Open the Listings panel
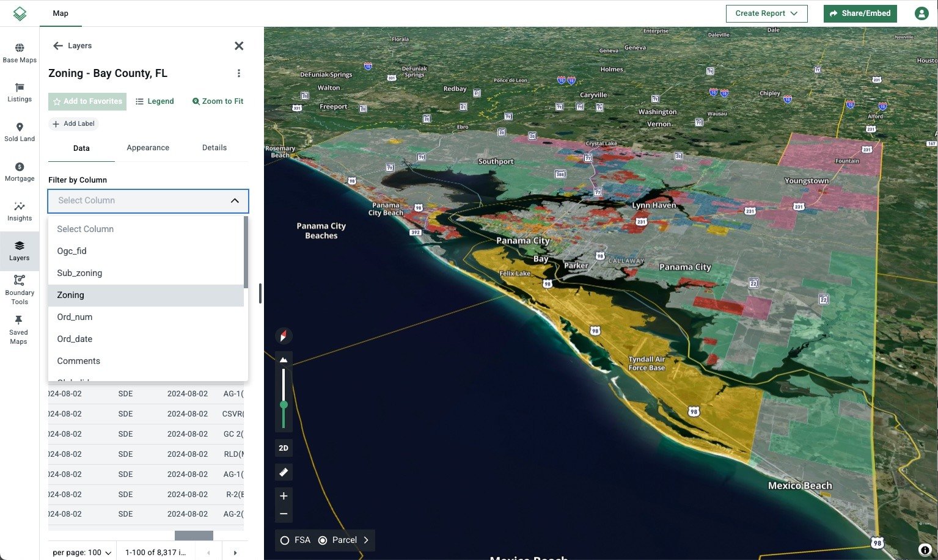Screen dimensions: 938x560 tap(19, 93)
